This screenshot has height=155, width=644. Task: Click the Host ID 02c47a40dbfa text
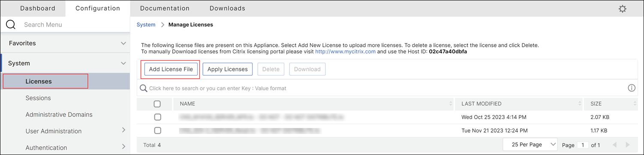[x=448, y=51]
